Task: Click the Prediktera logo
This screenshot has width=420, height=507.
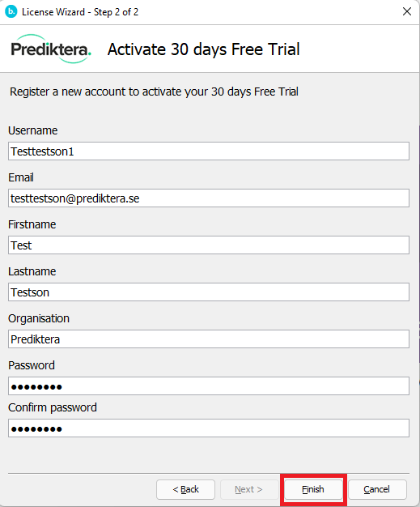Action: click(51, 49)
